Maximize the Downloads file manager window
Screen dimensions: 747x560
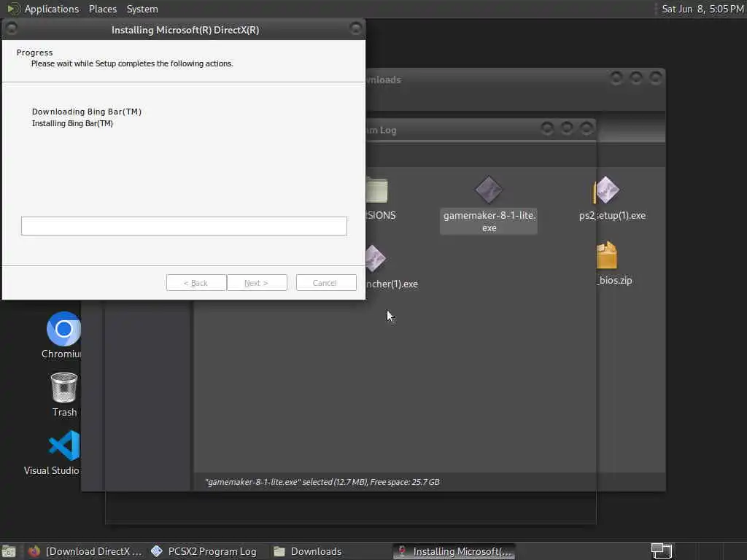pyautogui.click(x=635, y=77)
